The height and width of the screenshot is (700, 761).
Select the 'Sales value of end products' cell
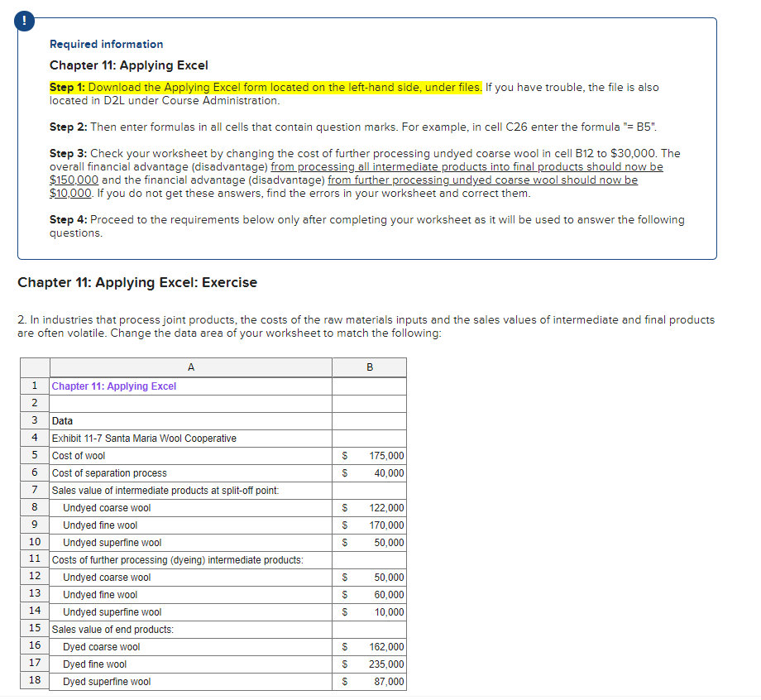click(100, 629)
